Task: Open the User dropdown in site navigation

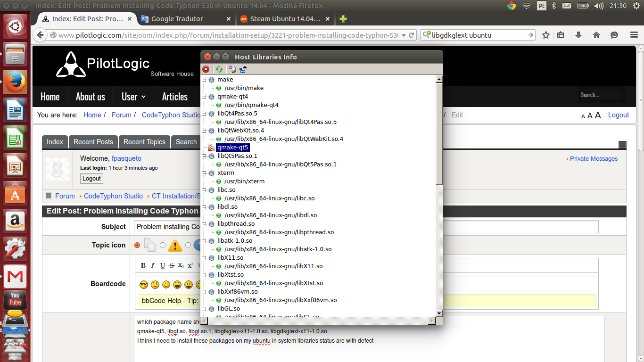Action: click(x=133, y=97)
